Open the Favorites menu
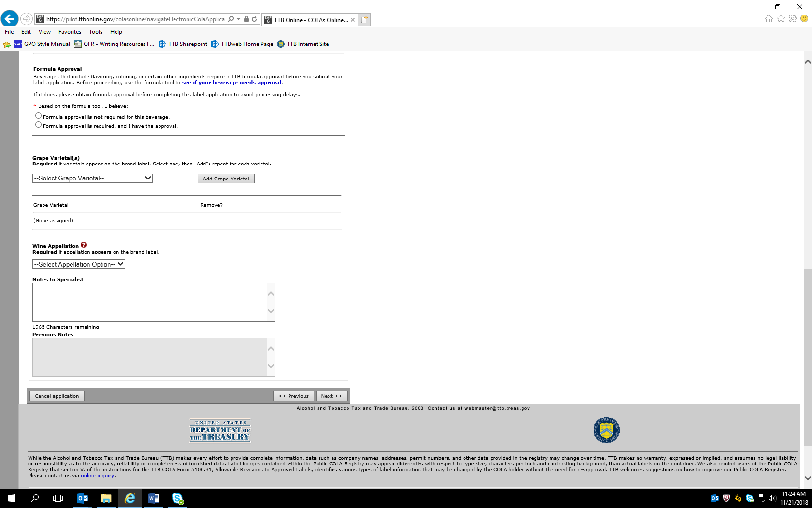The image size is (812, 508). point(70,32)
